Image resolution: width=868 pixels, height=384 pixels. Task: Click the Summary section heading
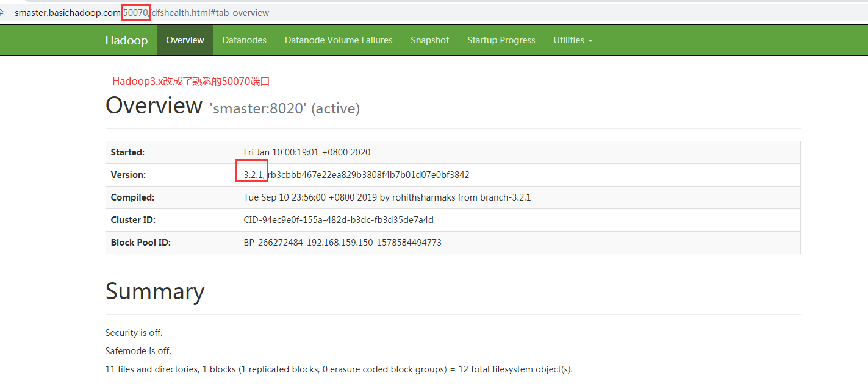pyautogui.click(x=155, y=291)
